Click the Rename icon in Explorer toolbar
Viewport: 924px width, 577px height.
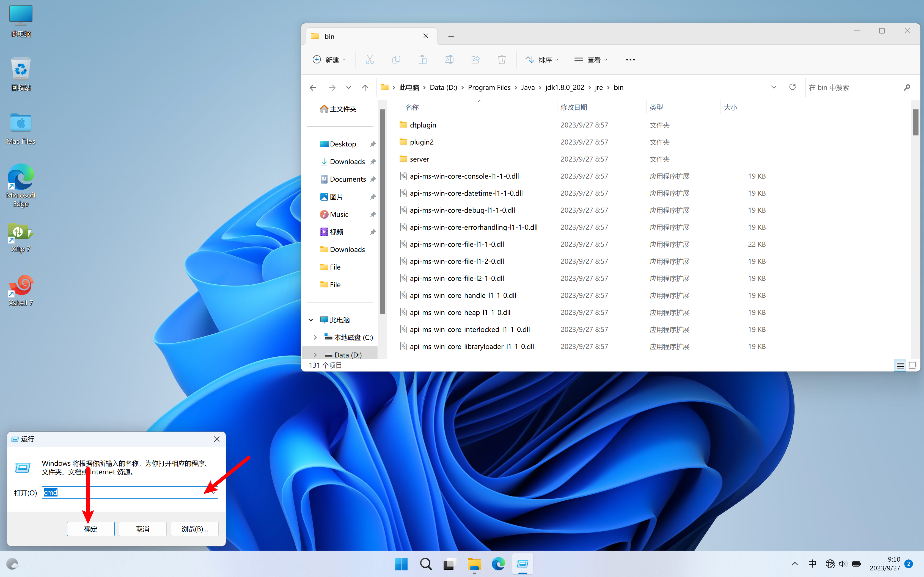tap(449, 60)
